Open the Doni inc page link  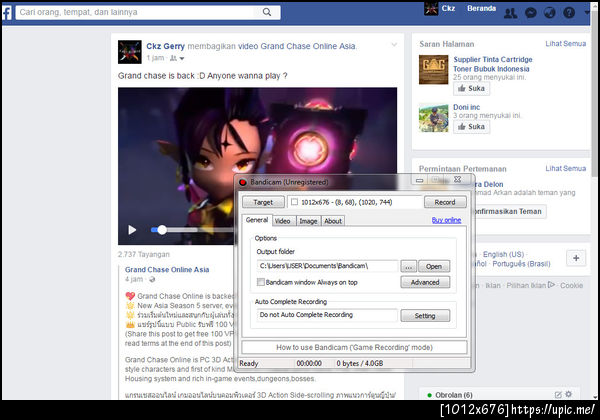coord(466,107)
